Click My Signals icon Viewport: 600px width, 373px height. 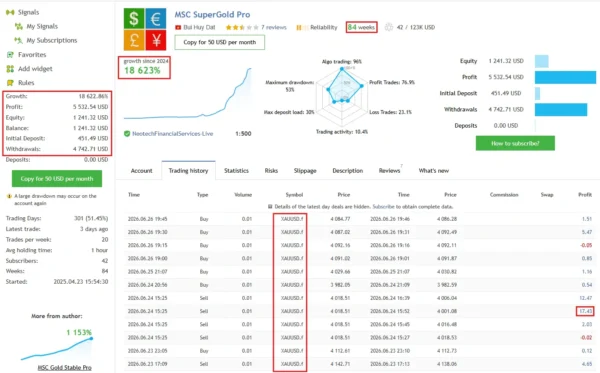click(x=18, y=26)
